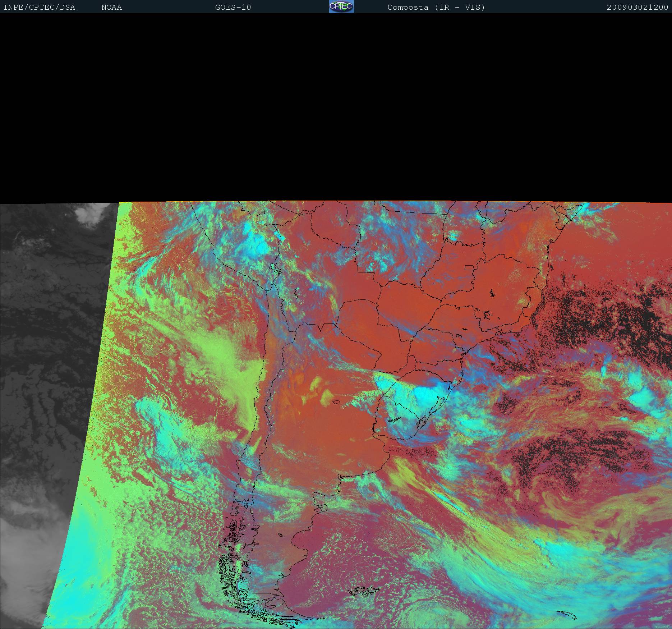Click the Composta (IR - VIS) title
The image size is (672, 629).
click(x=436, y=8)
